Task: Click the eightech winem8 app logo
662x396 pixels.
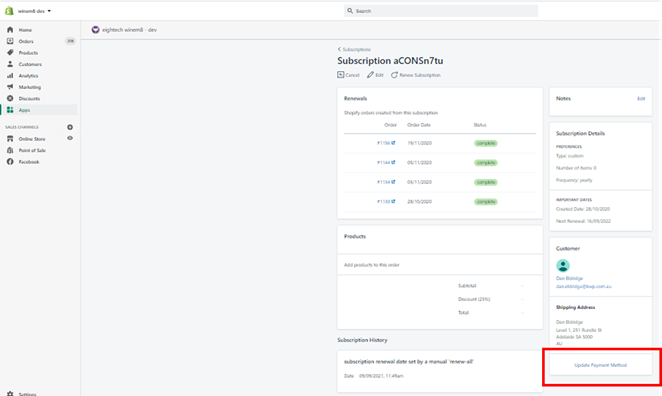Action: (95, 30)
